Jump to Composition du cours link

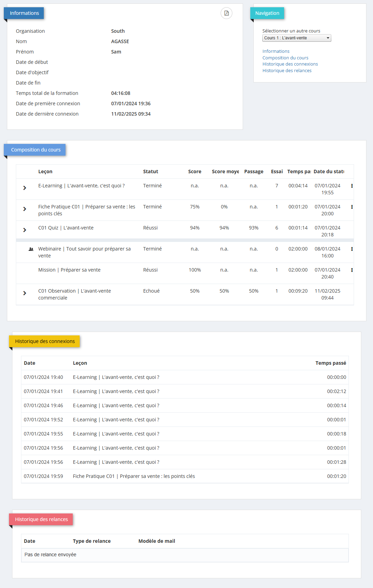click(285, 58)
